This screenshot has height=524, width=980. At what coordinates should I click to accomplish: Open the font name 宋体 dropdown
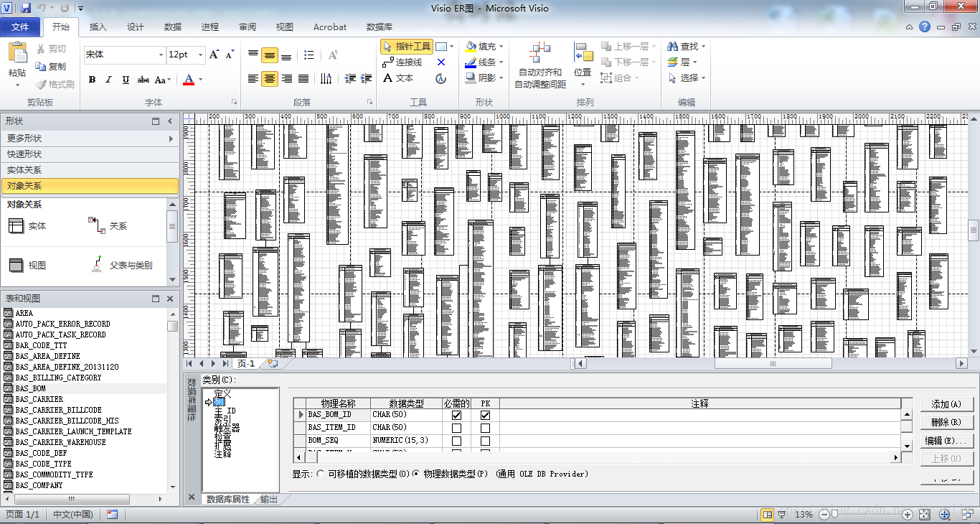click(161, 55)
